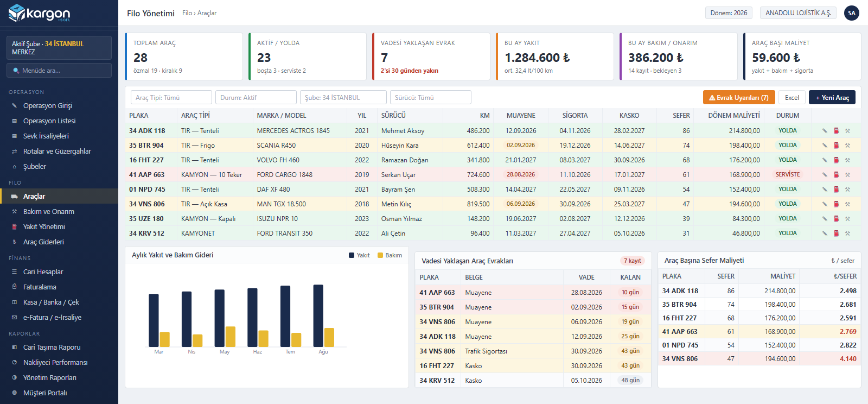Viewport: 868px width, 404px height.
Task: Export the vehicle list with Excel button
Action: tap(792, 98)
